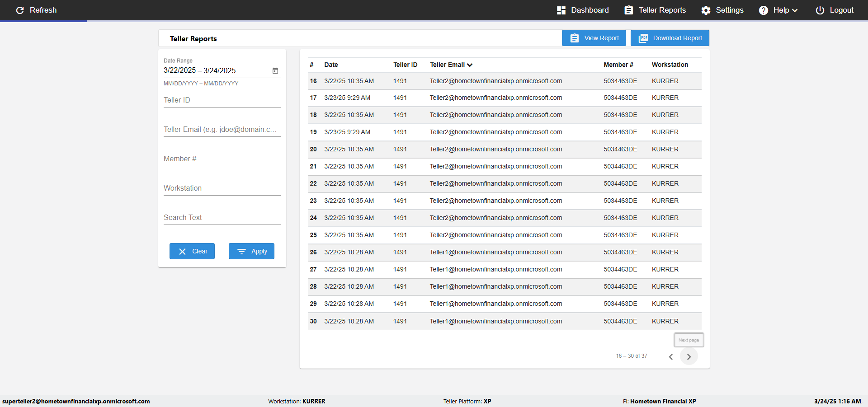Focus the Search Text input field

pyautogui.click(x=222, y=218)
